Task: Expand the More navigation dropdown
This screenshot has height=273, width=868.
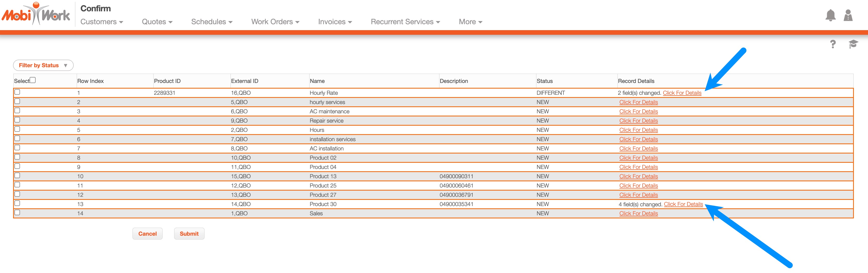Action: pyautogui.click(x=470, y=22)
